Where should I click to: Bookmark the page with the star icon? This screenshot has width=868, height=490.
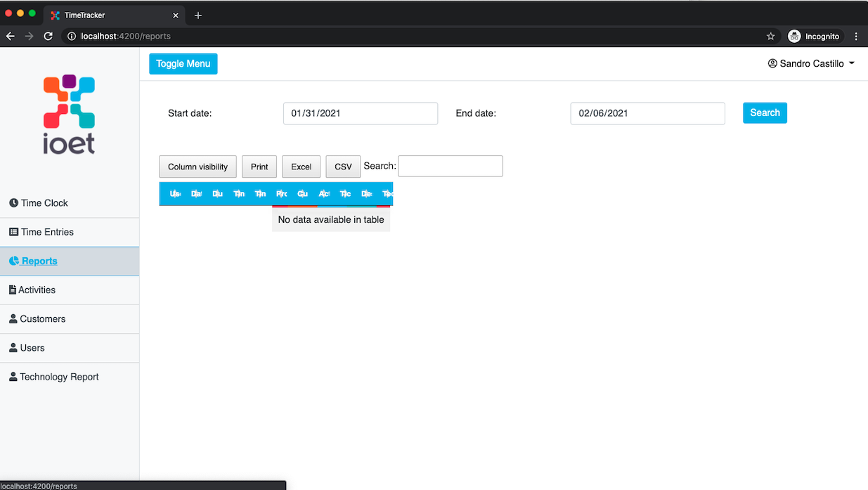tap(770, 36)
